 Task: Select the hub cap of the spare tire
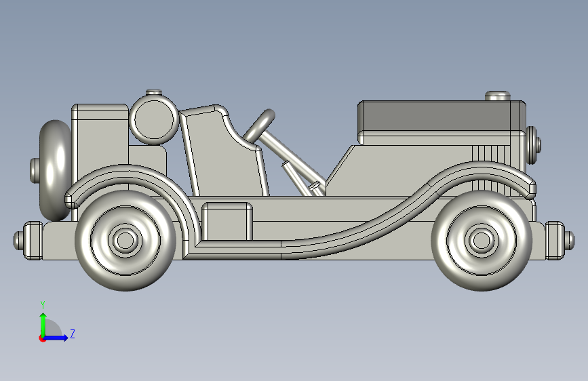click(35, 170)
